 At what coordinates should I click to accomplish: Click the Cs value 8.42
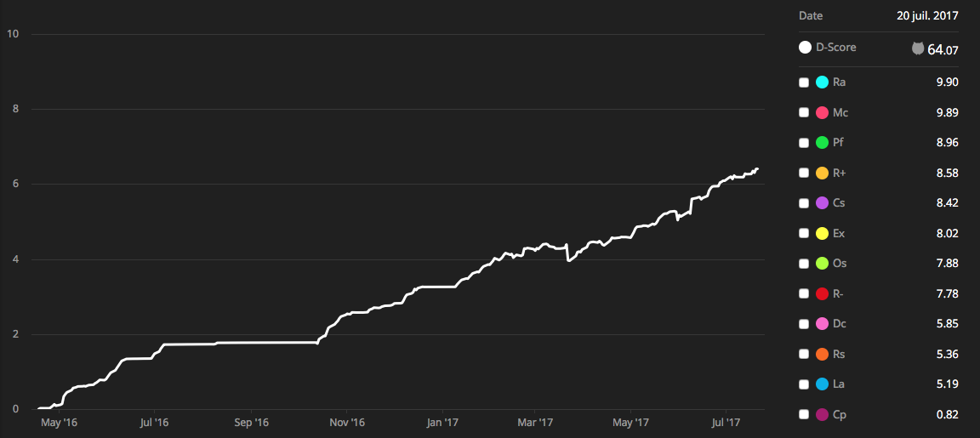[x=948, y=203]
